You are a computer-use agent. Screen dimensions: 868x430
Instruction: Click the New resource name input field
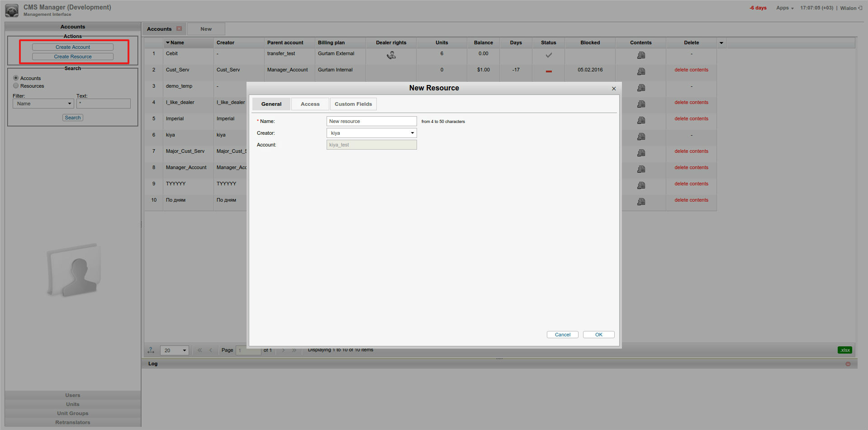click(371, 121)
